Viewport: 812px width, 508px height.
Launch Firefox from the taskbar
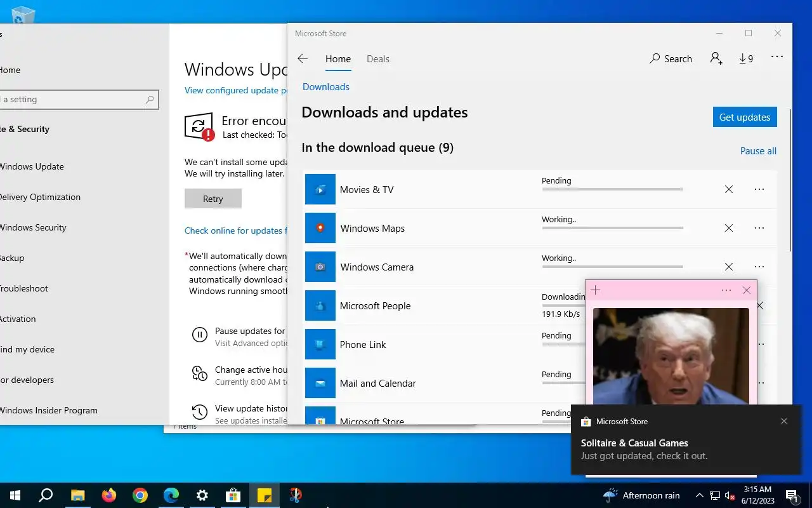[x=108, y=495]
